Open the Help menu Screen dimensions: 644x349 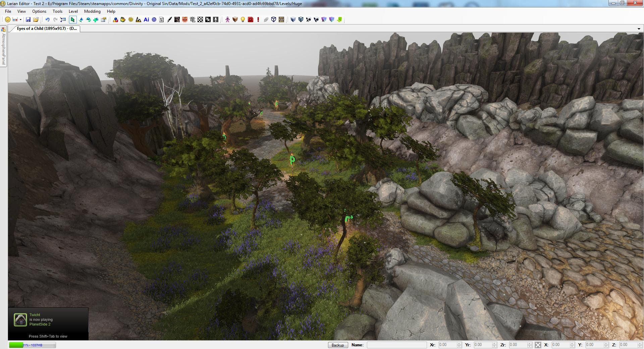tap(111, 11)
